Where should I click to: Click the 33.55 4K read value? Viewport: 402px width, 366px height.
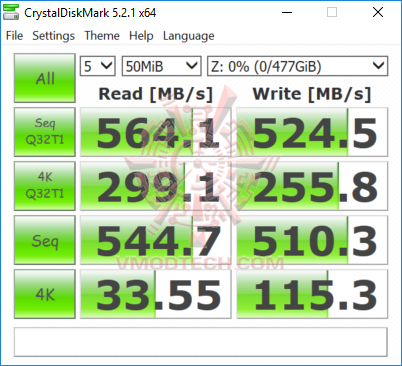(156, 294)
